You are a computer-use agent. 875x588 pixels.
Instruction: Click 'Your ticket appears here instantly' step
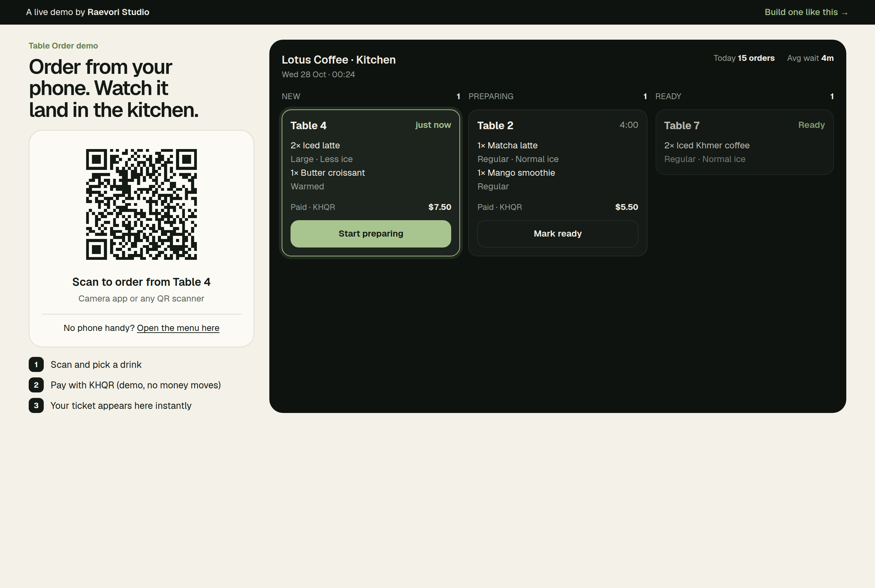[x=121, y=406]
